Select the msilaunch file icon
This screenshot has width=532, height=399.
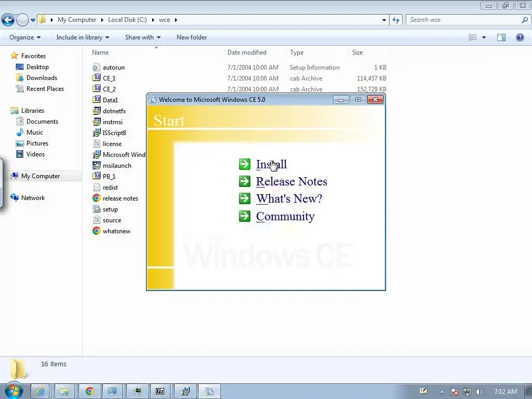96,165
